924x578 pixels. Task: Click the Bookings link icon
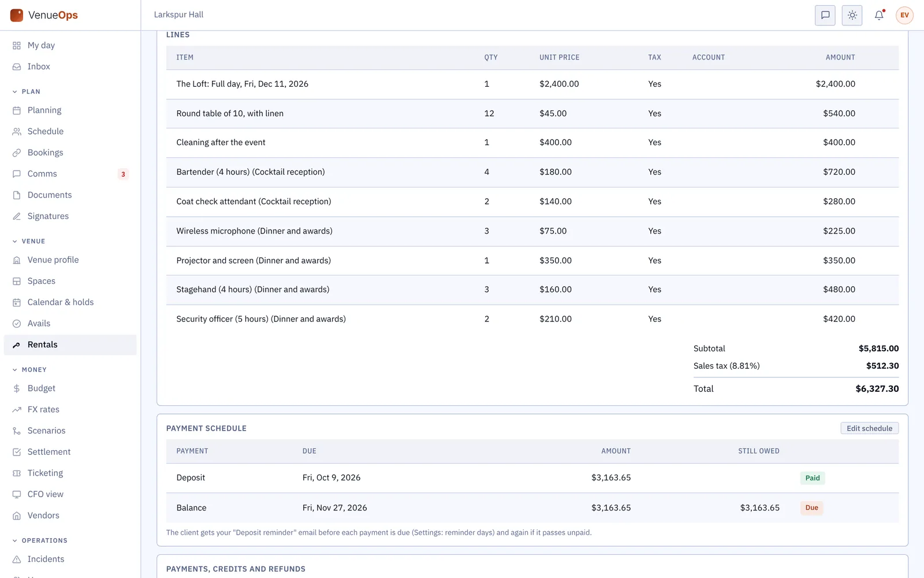(x=17, y=153)
